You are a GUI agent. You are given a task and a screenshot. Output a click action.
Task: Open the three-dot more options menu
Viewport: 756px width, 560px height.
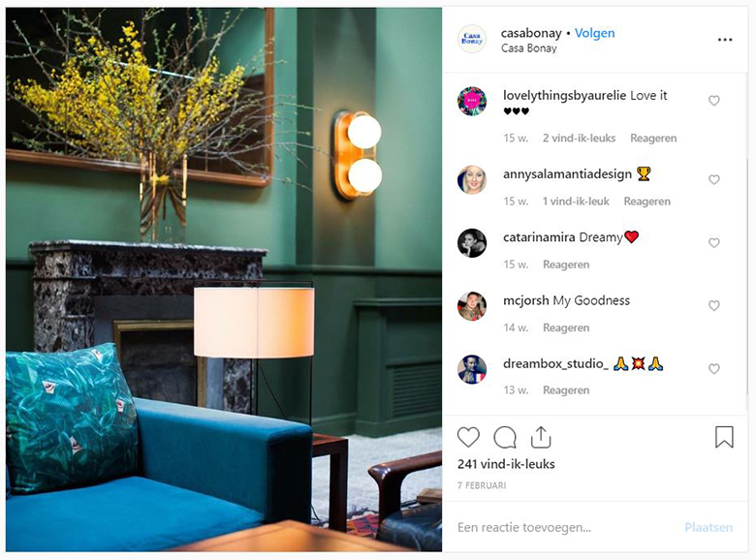point(725,40)
